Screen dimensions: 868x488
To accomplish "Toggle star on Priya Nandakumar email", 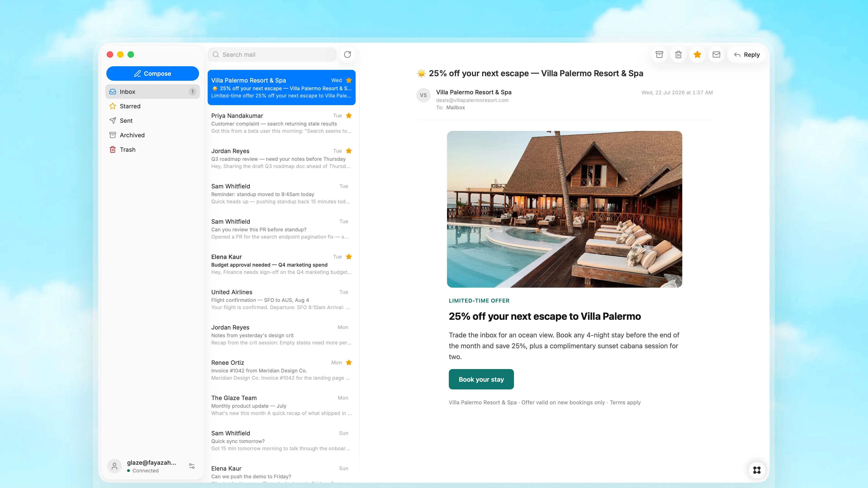I will click(349, 116).
